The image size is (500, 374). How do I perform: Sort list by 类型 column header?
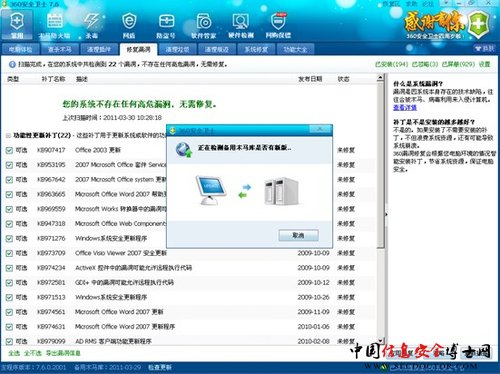13,79
